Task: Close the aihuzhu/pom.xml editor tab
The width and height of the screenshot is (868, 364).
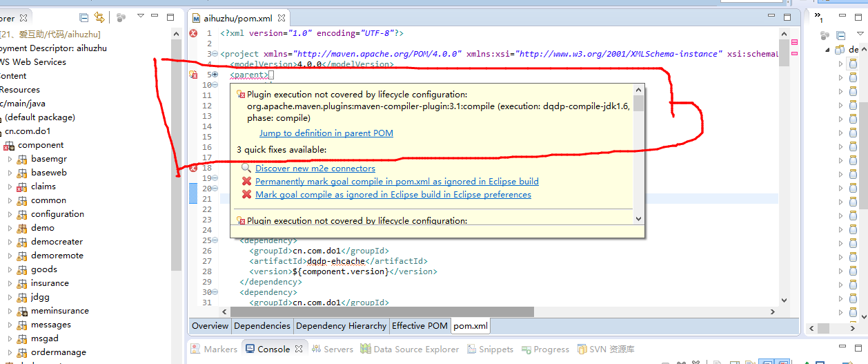Action: [281, 18]
